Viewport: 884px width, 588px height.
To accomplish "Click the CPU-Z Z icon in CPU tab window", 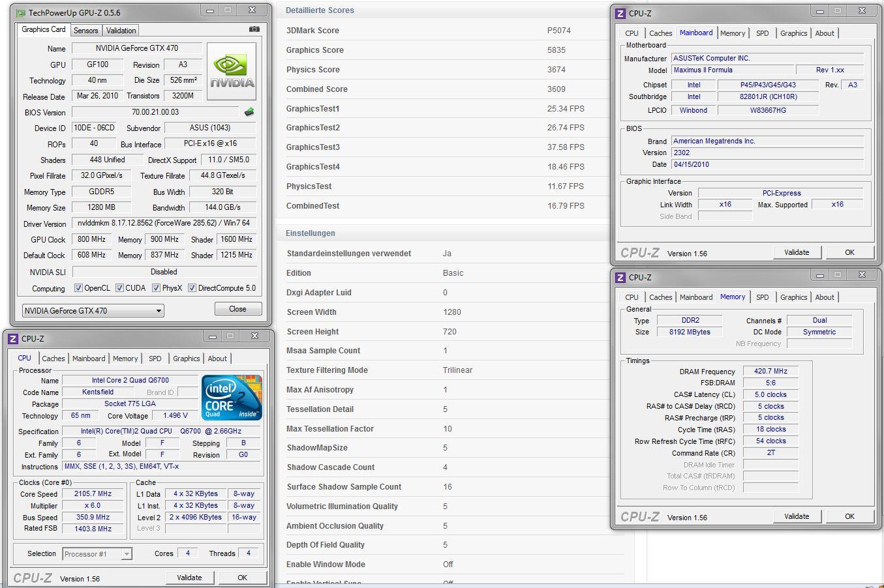I will pyautogui.click(x=13, y=338).
